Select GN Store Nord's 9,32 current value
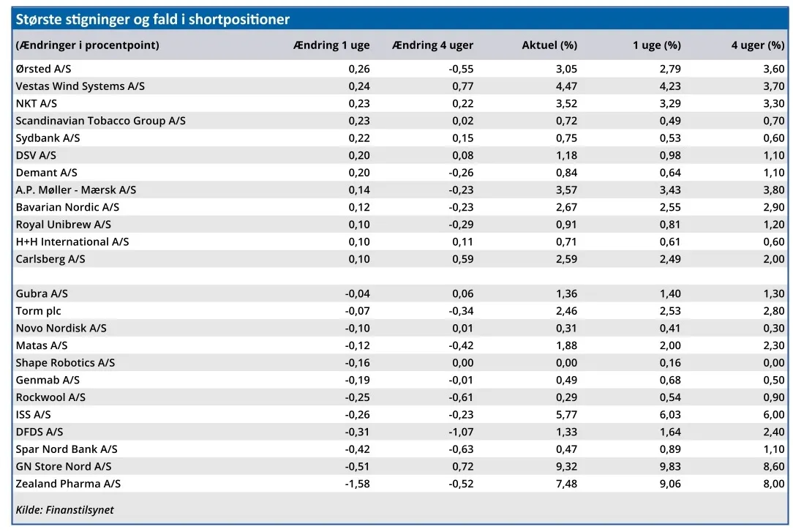Viewport: 793px width, 532px height. pos(565,466)
